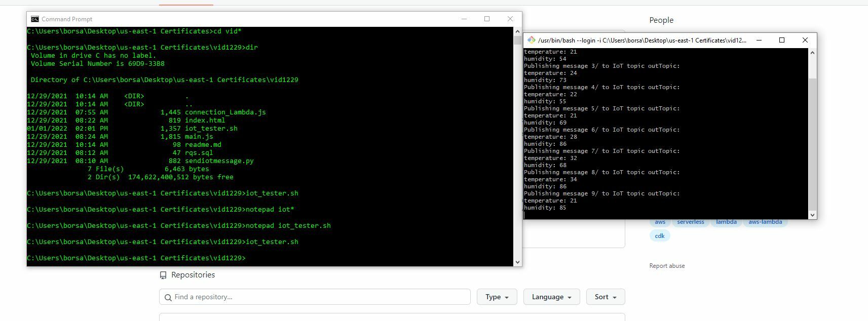
Task: Click the aws topic tag
Action: (x=660, y=222)
